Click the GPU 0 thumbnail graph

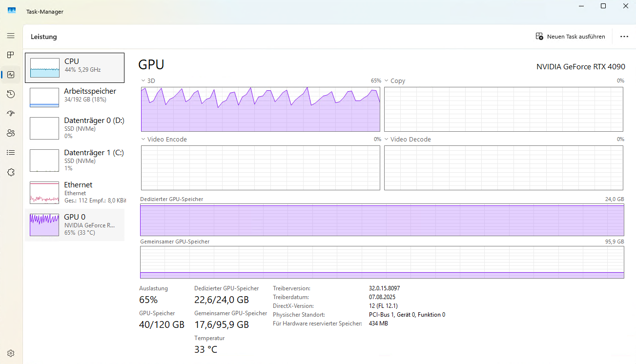pos(44,225)
